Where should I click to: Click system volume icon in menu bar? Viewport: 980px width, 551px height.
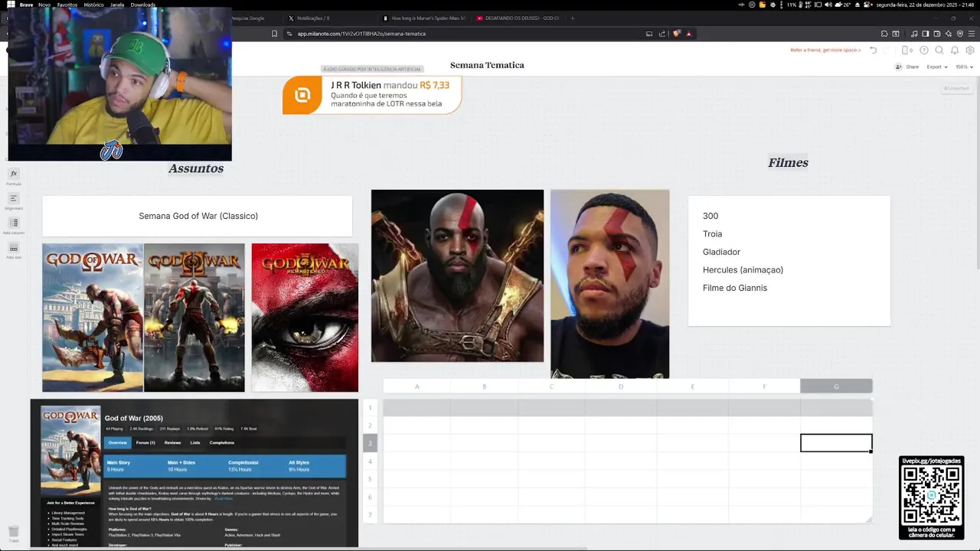pos(828,5)
